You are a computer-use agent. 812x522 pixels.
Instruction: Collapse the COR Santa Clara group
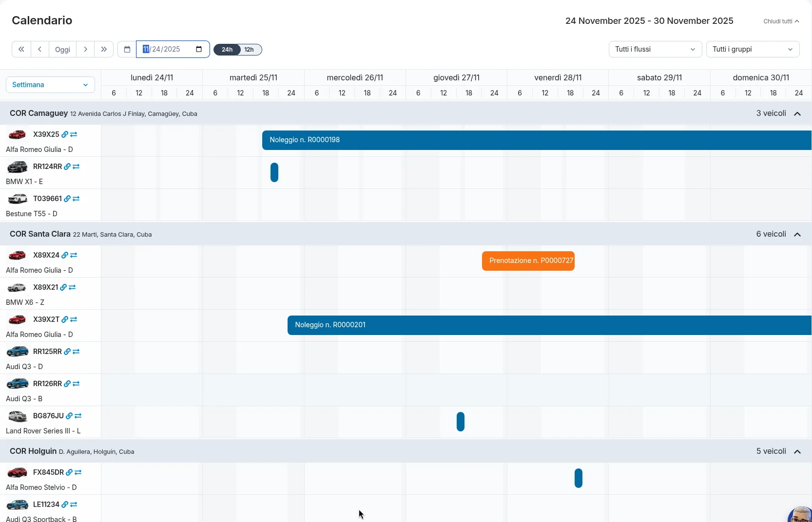[797, 234]
